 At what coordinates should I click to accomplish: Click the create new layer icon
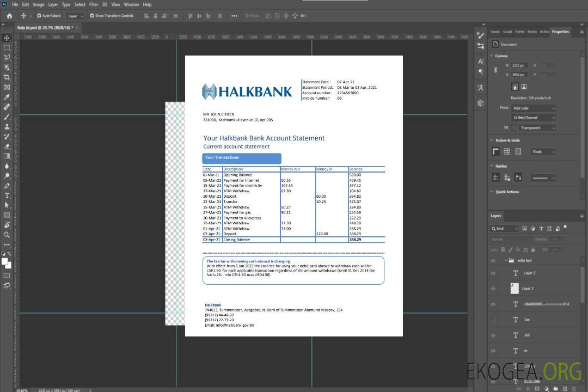pyautogui.click(x=565, y=389)
